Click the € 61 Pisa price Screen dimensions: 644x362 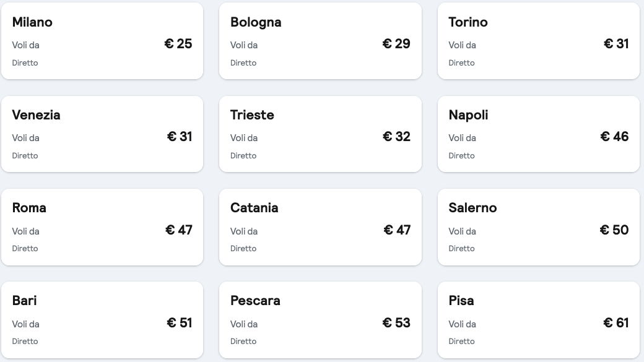616,322
